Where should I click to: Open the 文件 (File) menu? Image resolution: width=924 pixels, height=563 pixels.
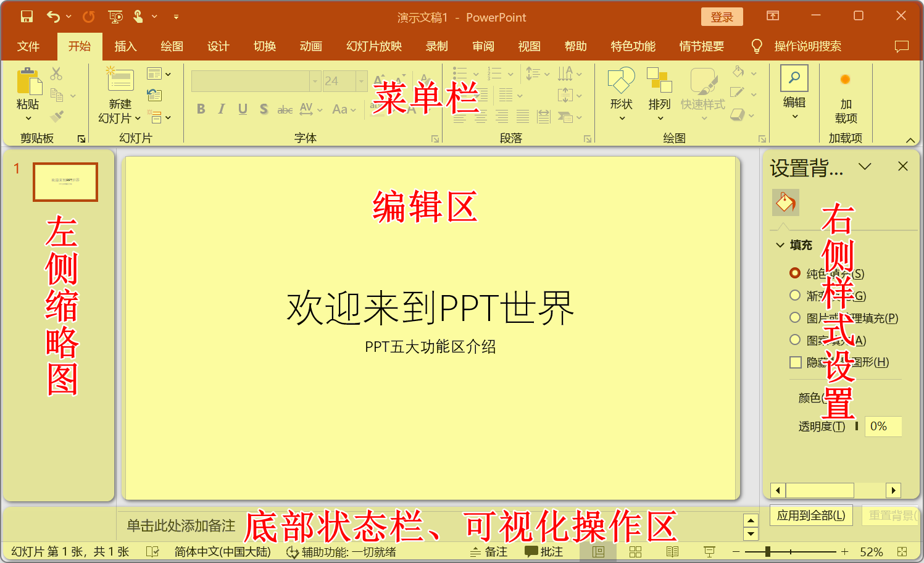[28, 46]
